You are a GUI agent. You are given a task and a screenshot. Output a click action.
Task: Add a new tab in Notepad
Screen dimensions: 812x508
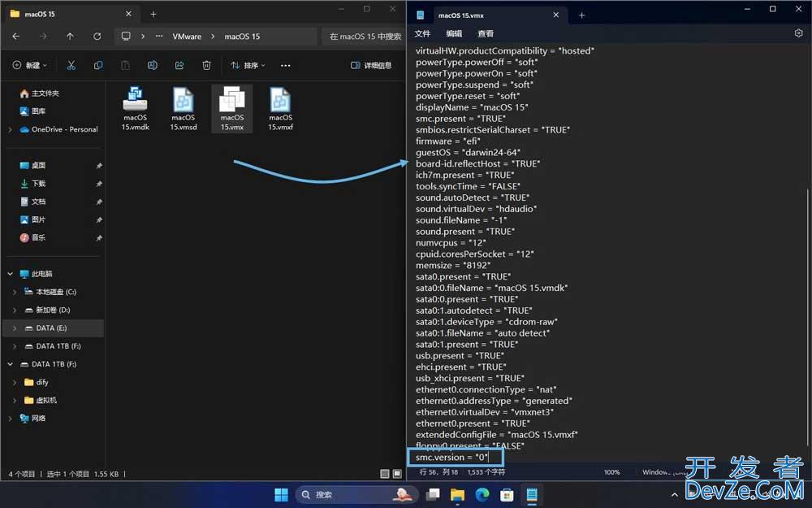581,15
